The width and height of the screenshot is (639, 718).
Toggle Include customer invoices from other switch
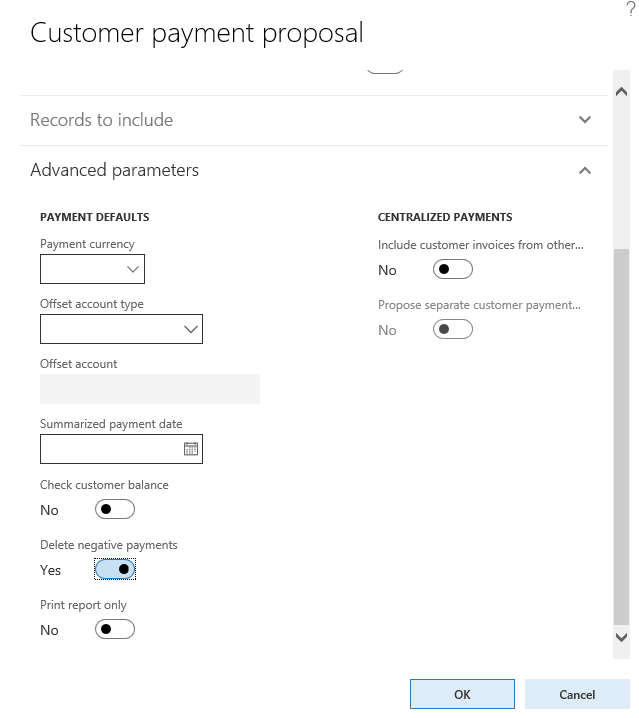[x=452, y=270]
